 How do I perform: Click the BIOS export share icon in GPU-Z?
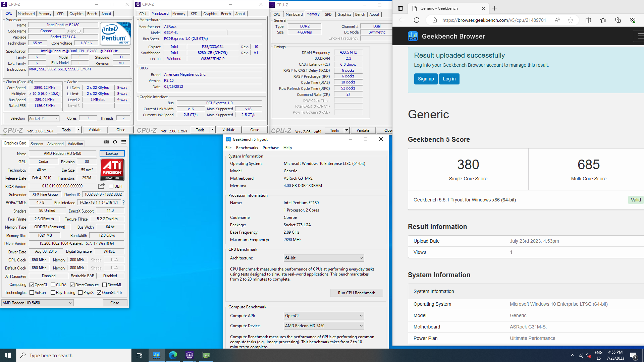point(101,186)
